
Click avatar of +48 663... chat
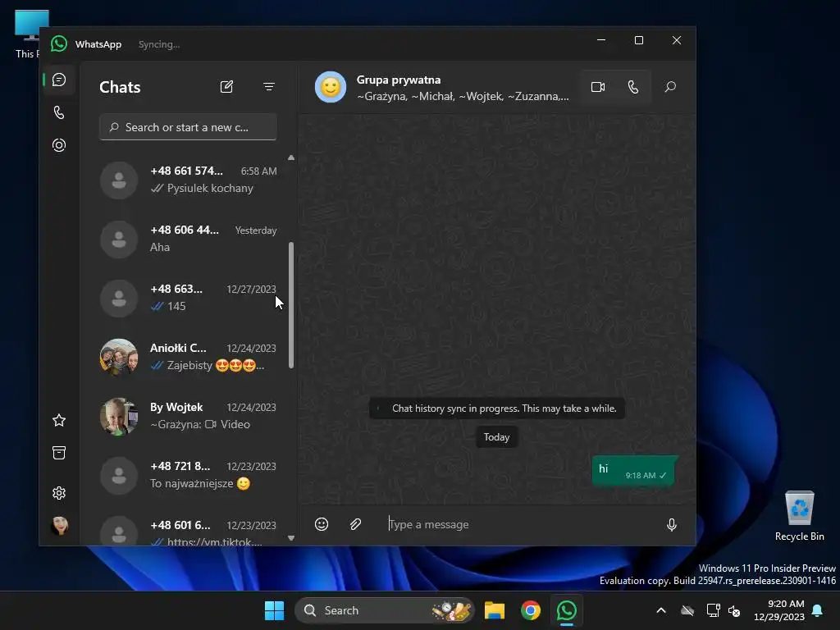[x=119, y=299]
